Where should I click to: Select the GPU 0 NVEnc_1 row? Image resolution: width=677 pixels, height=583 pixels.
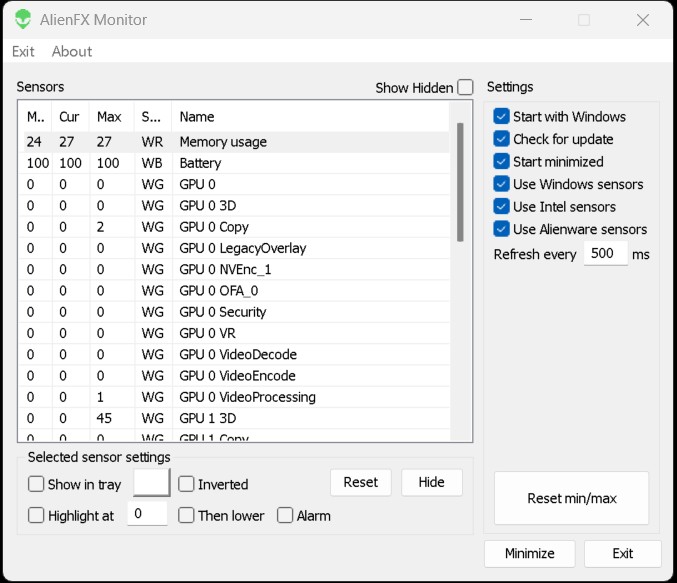pos(234,269)
